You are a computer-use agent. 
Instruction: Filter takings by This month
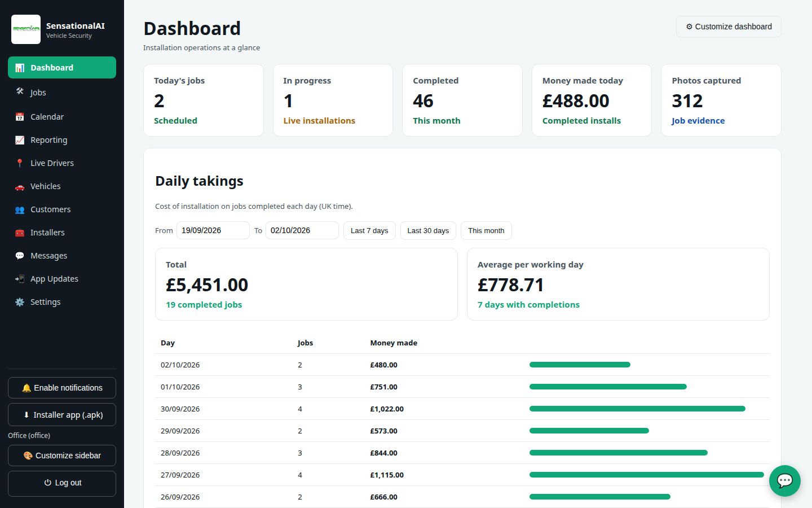pyautogui.click(x=486, y=230)
